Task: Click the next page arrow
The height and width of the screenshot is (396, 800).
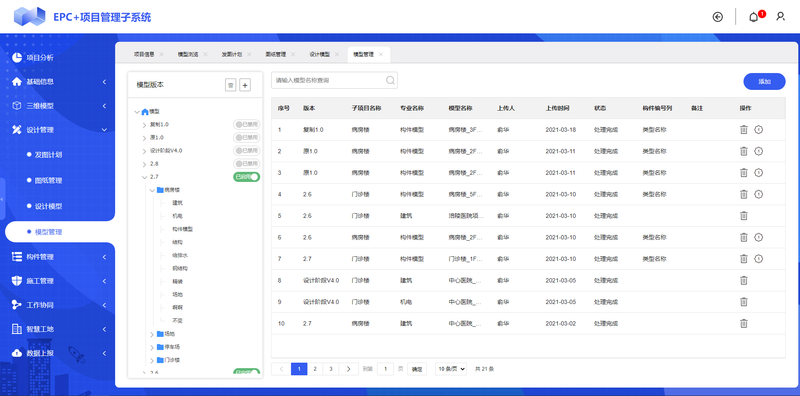Action: 348,369
